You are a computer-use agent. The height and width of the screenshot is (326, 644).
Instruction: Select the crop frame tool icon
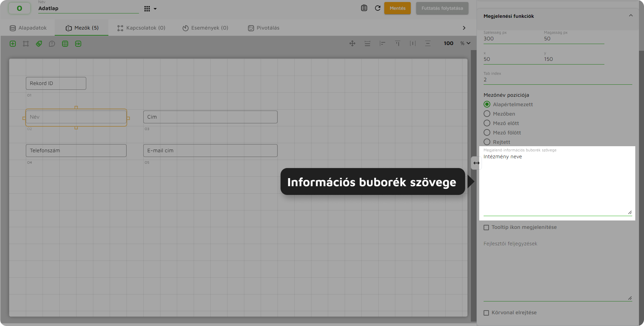click(x=26, y=44)
